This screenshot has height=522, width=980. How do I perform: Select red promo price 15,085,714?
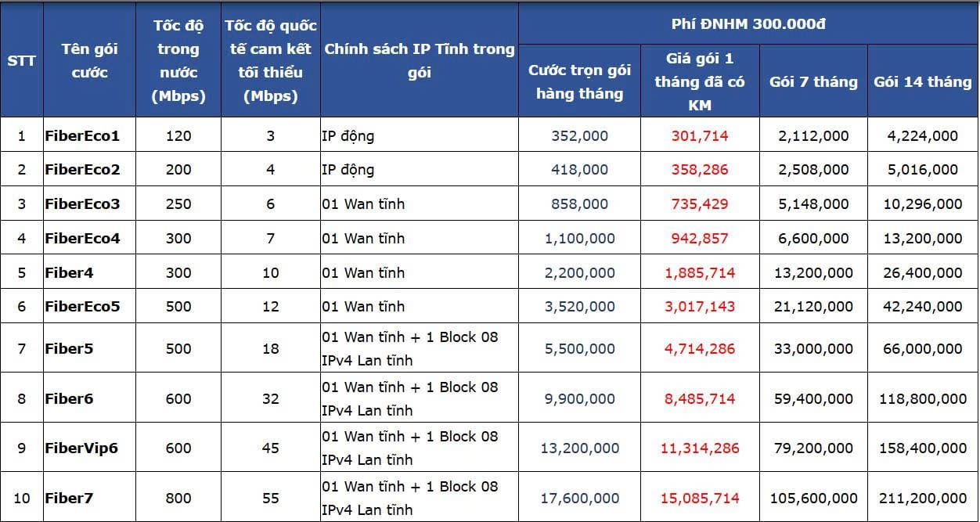[700, 498]
